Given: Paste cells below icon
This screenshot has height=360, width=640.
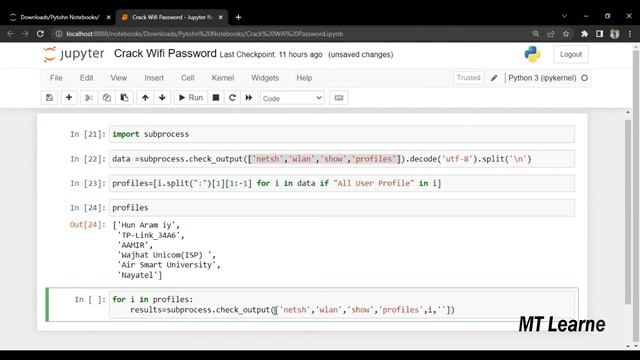Looking at the screenshot, I should point(124,98).
